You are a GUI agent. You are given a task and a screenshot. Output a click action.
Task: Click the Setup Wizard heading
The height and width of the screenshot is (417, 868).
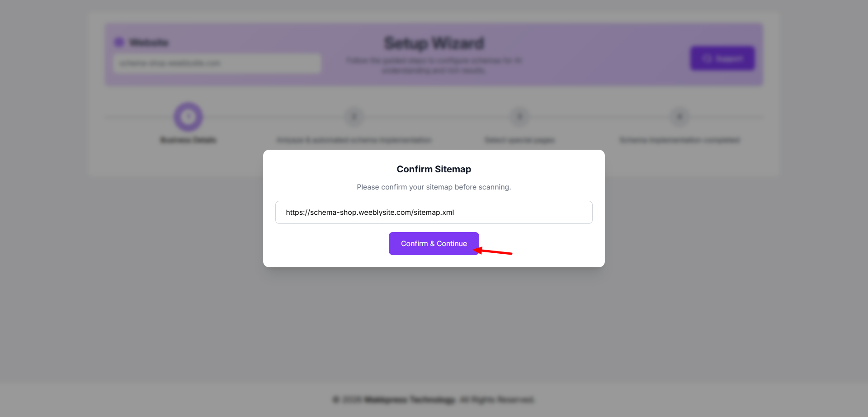(x=434, y=43)
